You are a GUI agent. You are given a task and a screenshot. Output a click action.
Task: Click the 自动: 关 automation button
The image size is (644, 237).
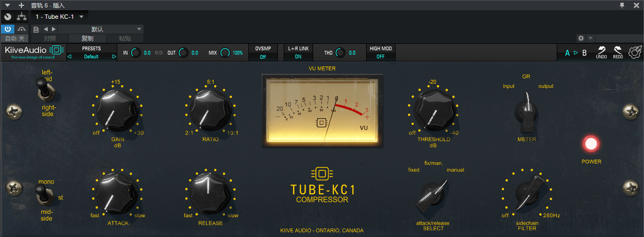[x=14, y=39]
